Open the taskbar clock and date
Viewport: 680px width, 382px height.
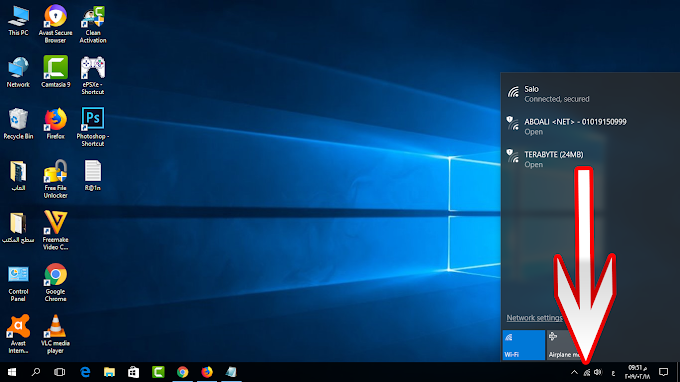click(637, 372)
